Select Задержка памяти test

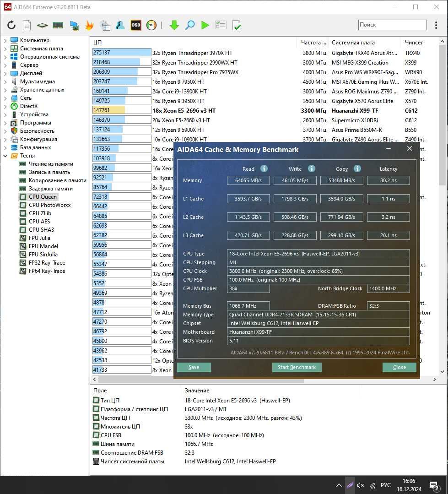click(51, 189)
